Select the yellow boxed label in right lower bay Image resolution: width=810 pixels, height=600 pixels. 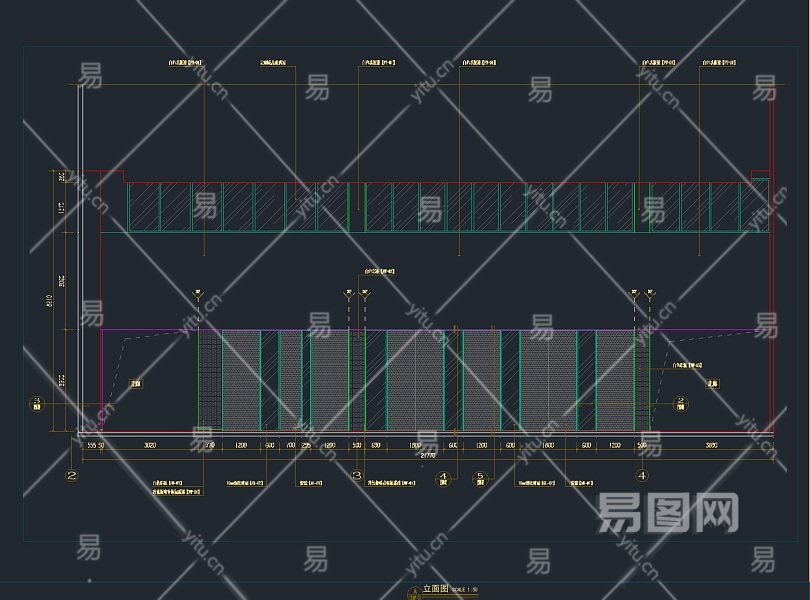click(x=712, y=384)
